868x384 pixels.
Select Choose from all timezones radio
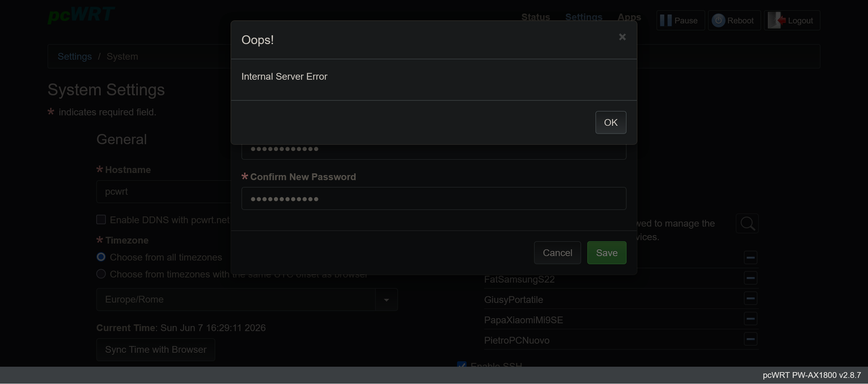[101, 257]
